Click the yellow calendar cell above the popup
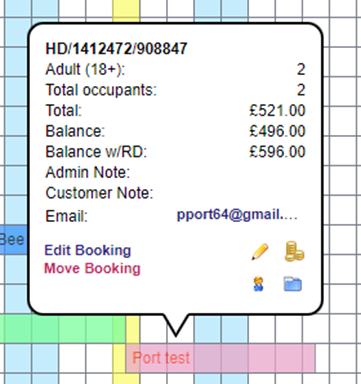Screen dimensions: 361x384 [126, 11]
